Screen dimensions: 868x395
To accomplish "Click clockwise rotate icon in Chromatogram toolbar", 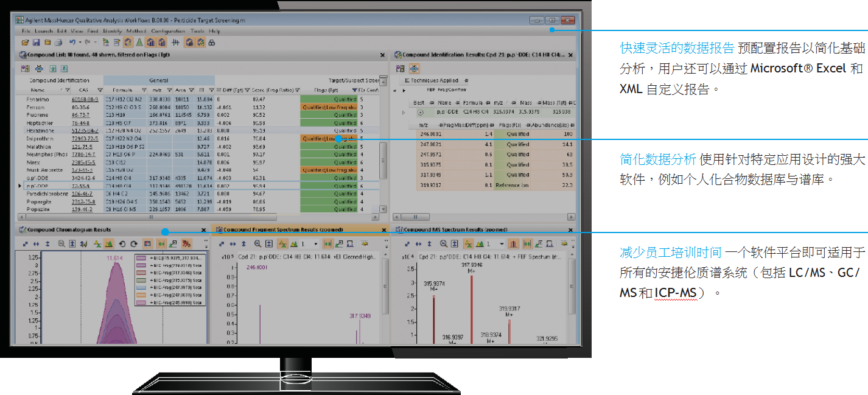I will (x=134, y=243).
